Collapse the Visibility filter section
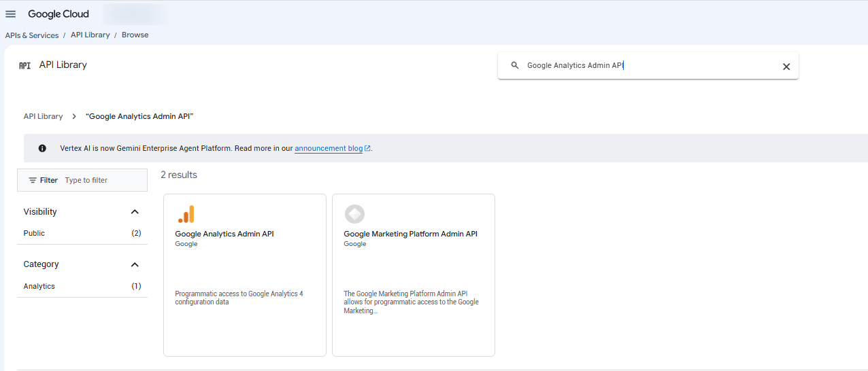Image resolution: width=868 pixels, height=371 pixels. tap(135, 212)
